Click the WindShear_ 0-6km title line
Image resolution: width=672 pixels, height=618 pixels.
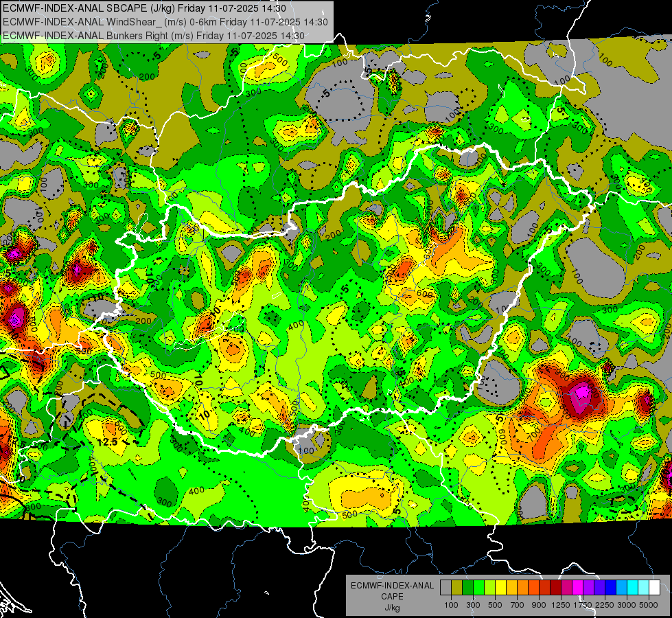(x=165, y=22)
